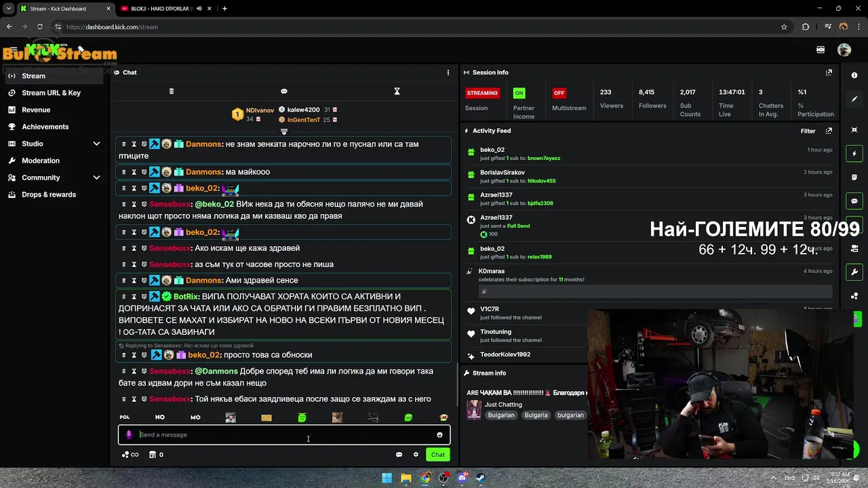The height and width of the screenshot is (488, 868).
Task: Select the MO quick emote
Action: (195, 418)
